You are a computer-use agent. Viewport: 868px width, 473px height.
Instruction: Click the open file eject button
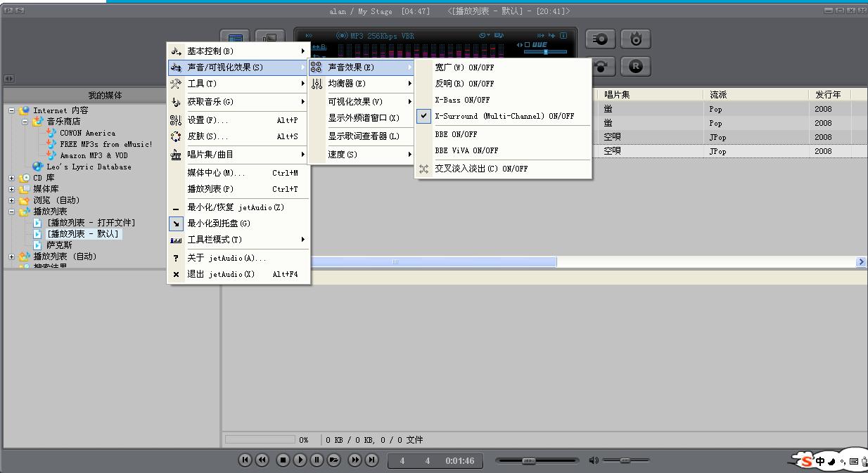pos(333,460)
